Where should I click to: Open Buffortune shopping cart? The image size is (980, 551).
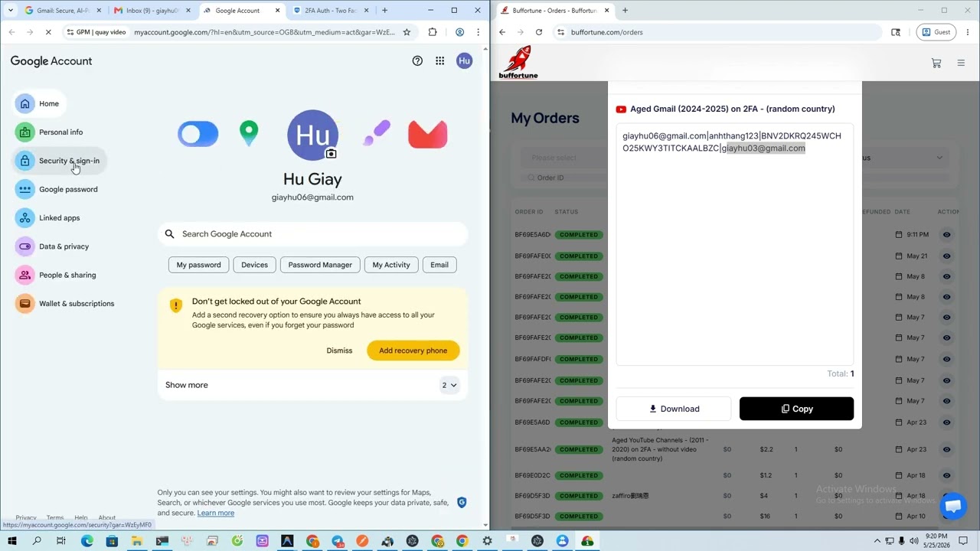click(936, 63)
